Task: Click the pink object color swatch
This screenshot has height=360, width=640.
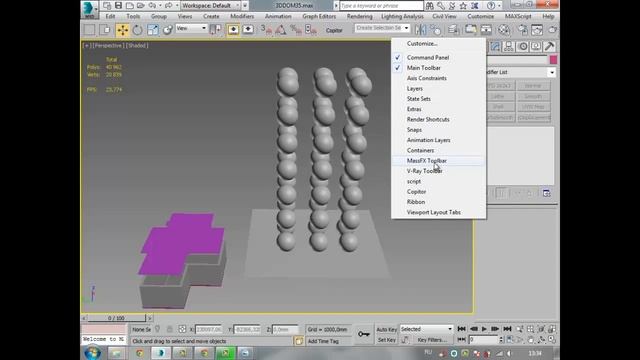Action: [x=553, y=60]
